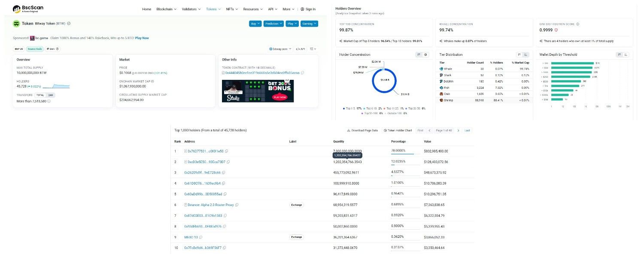Switch Tier Distribution to table view
This screenshot has height=258, width=644.
click(x=519, y=55)
